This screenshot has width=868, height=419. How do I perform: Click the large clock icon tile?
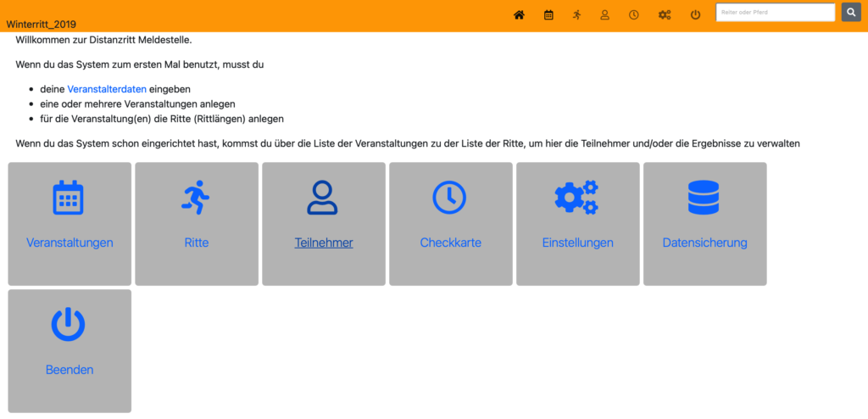click(x=450, y=198)
